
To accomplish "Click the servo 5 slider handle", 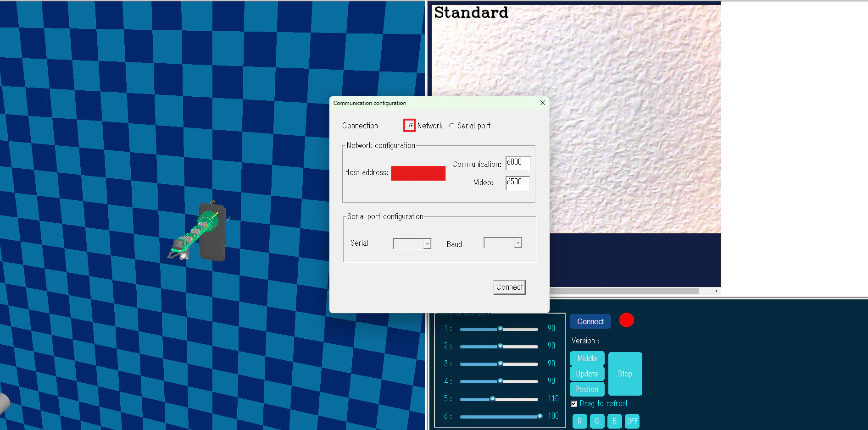I will click(493, 399).
